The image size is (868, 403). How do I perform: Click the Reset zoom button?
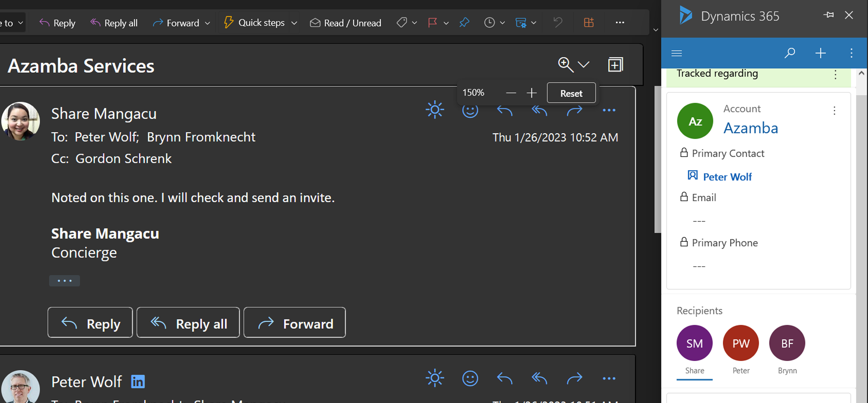[571, 93]
